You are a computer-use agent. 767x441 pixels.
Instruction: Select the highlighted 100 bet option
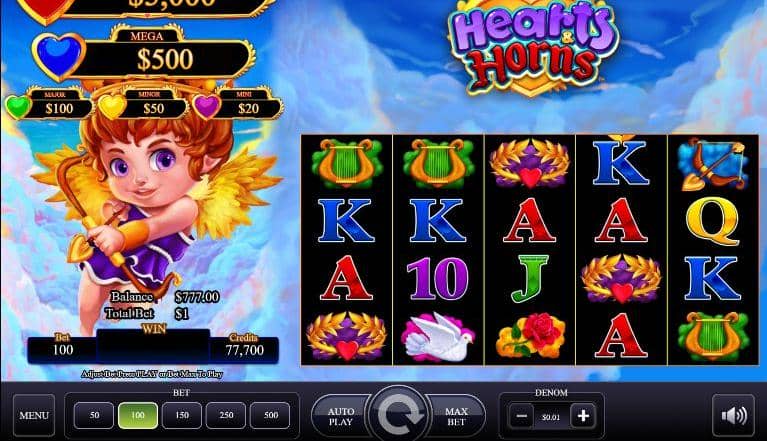point(138,415)
